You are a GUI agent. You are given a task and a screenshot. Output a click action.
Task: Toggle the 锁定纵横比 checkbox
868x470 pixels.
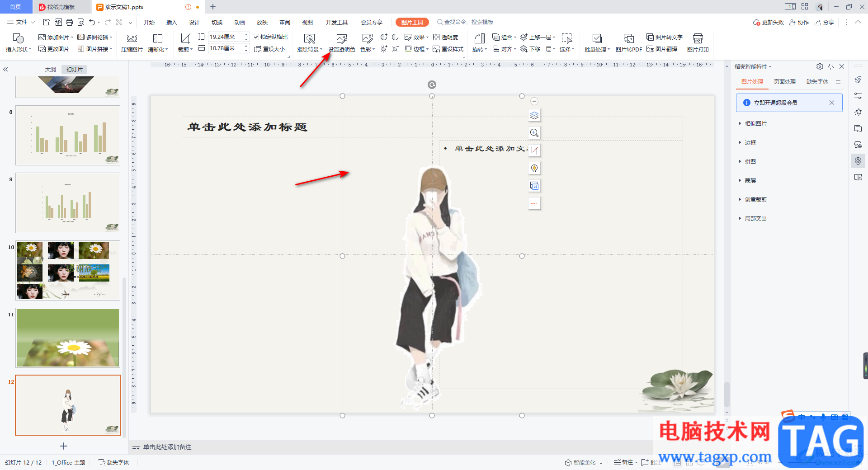point(256,37)
